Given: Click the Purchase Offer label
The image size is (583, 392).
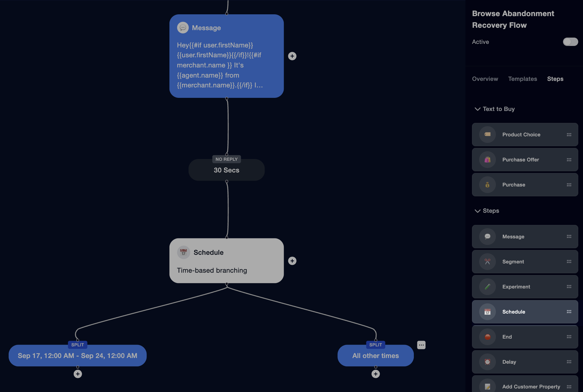Looking at the screenshot, I should (x=520, y=160).
